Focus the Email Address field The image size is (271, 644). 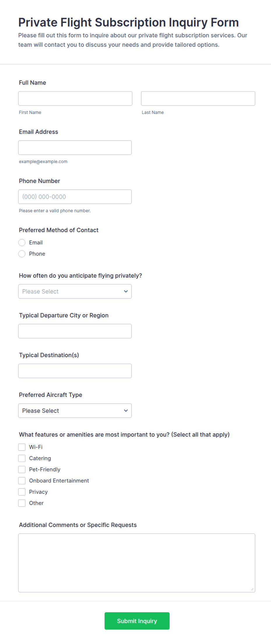[x=75, y=147]
